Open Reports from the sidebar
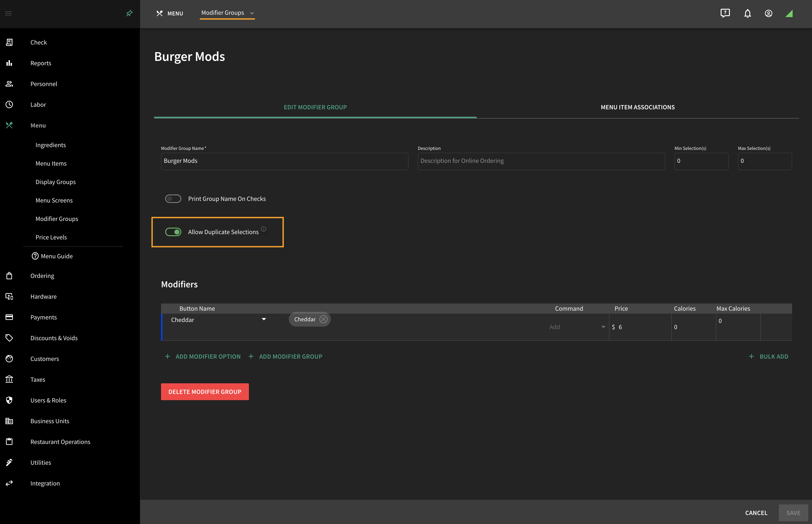The width and height of the screenshot is (812, 524). [41, 63]
